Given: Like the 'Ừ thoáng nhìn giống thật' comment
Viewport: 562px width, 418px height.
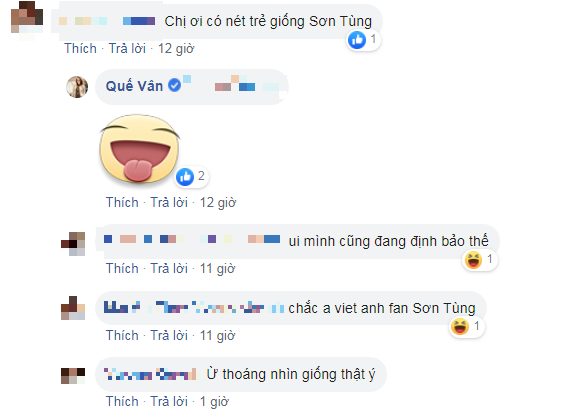Looking at the screenshot, I should [x=122, y=401].
